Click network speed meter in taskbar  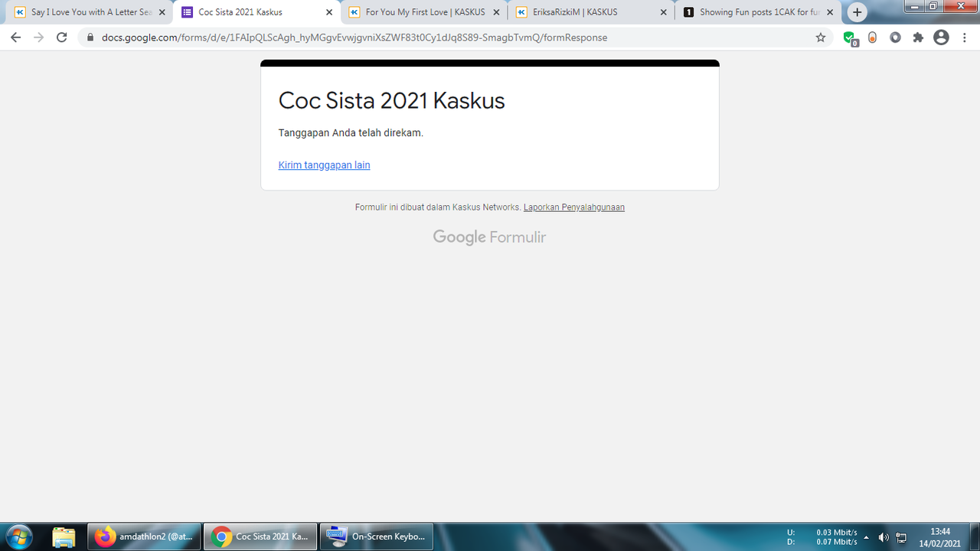(822, 537)
